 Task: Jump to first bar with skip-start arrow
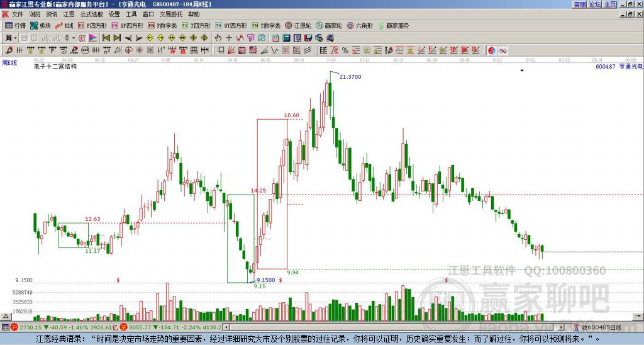[106, 38]
